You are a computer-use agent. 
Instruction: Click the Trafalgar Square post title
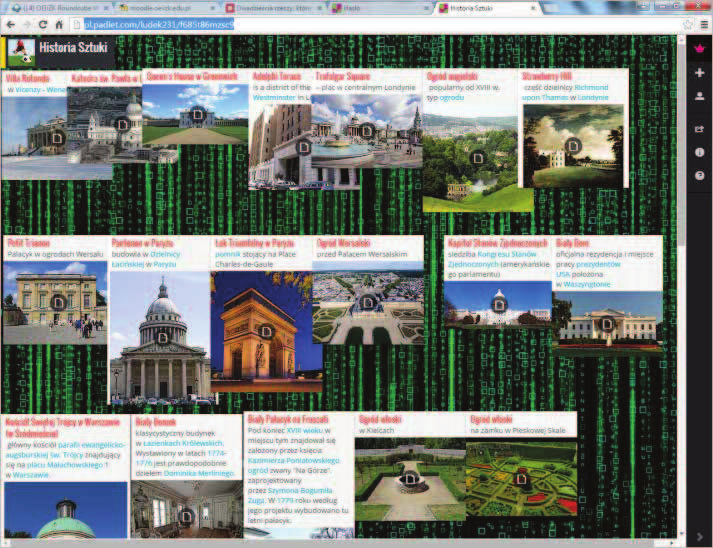(343, 76)
